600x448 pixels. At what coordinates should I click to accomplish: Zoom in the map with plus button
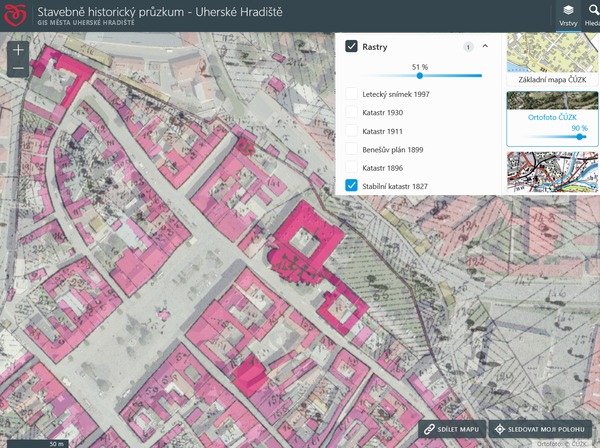(18, 50)
